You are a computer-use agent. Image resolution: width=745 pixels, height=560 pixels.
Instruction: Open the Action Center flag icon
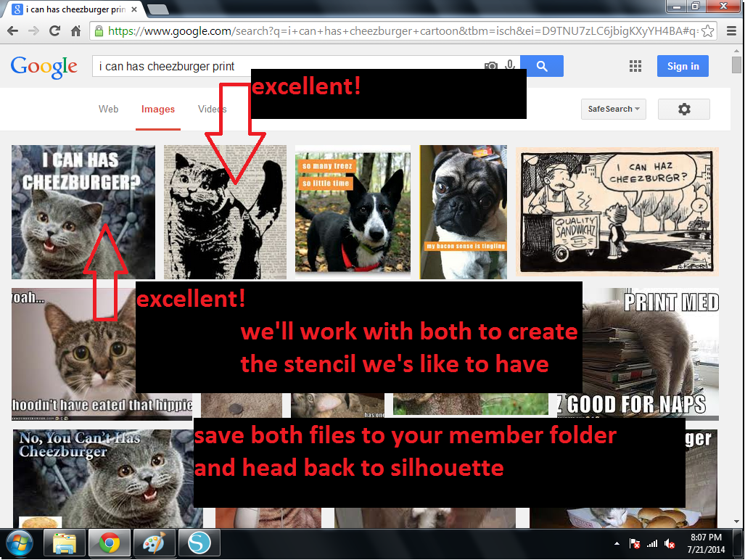[x=634, y=543]
